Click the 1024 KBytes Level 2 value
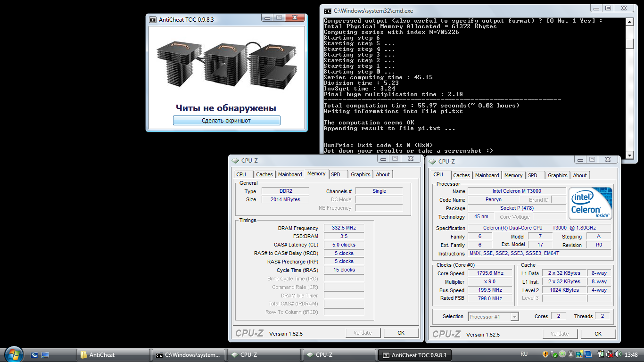Viewport: 644px width, 362px height. coord(564,290)
